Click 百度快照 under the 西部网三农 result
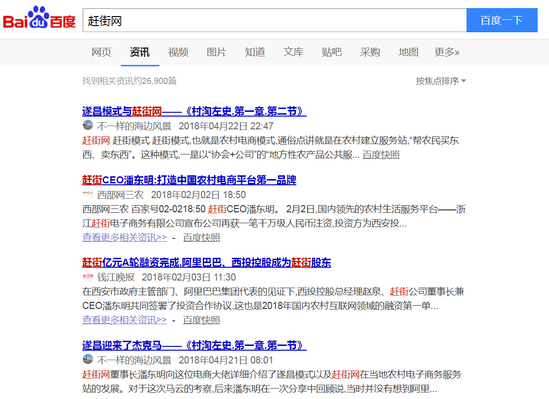 point(202,238)
